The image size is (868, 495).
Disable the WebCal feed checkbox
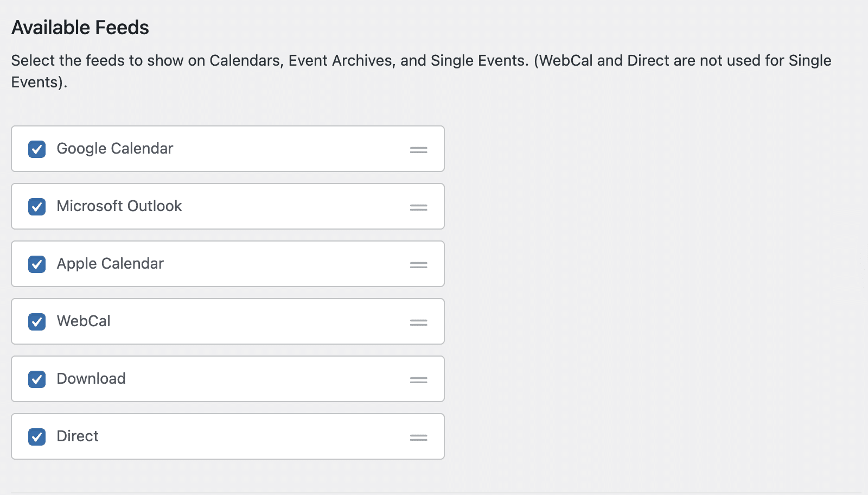[36, 321]
